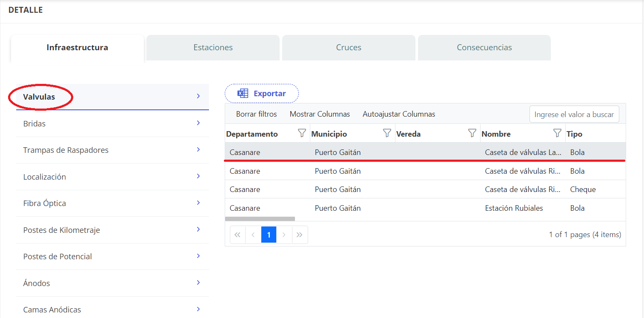Go to the next page arrow
The height and width of the screenshot is (318, 644).
click(x=284, y=235)
